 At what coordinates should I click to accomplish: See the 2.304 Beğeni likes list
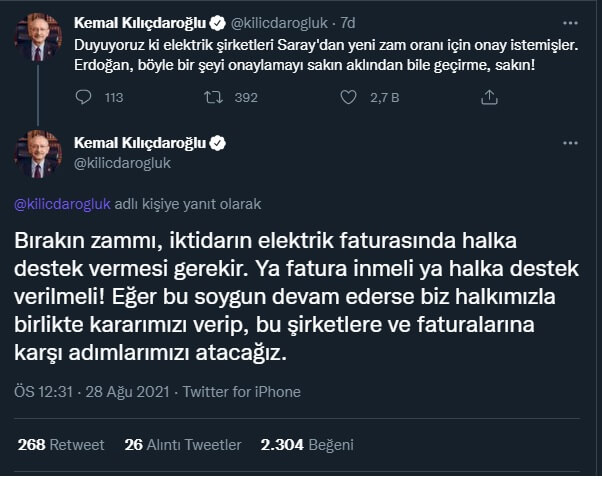(x=307, y=445)
